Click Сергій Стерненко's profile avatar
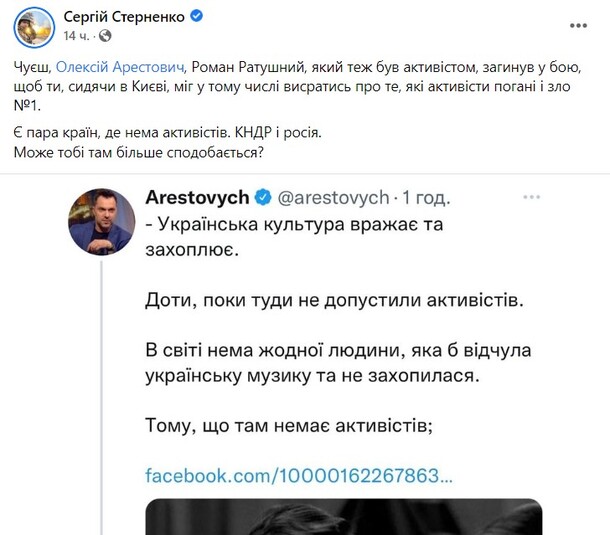Viewport: 610px width, 535px height. (x=34, y=25)
